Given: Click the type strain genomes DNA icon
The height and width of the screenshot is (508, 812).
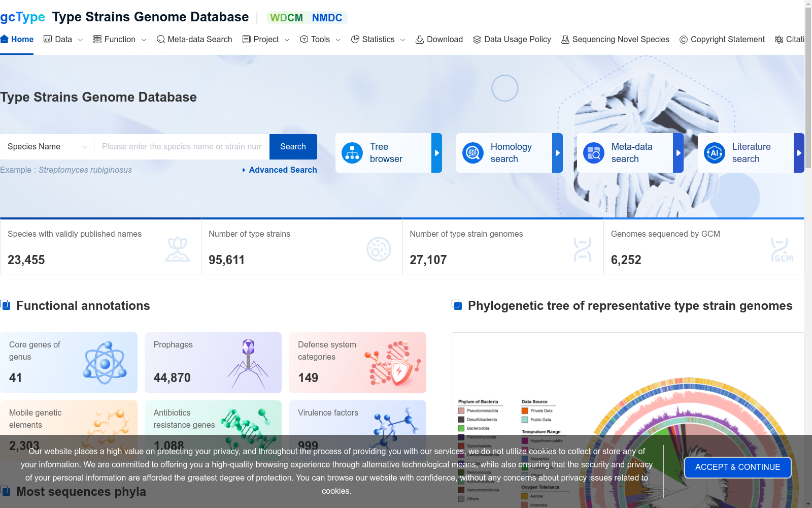Looking at the screenshot, I should click(583, 249).
